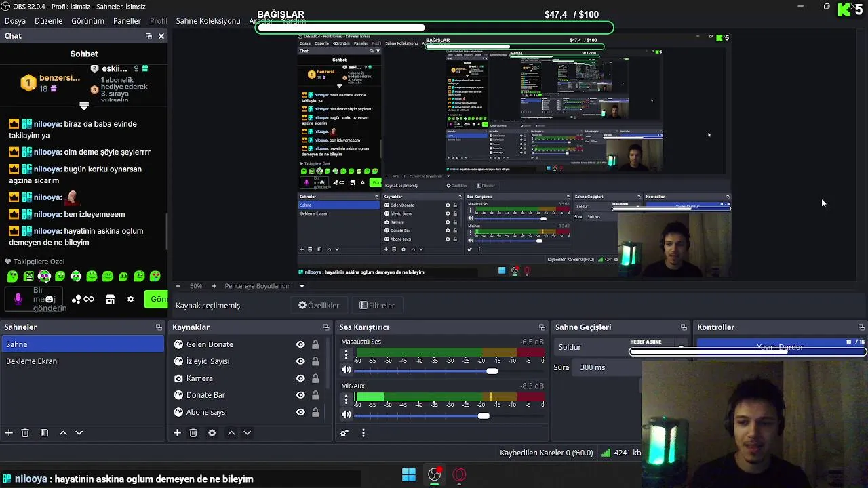
Task: Undock the Chat panel with float icon
Action: click(149, 36)
